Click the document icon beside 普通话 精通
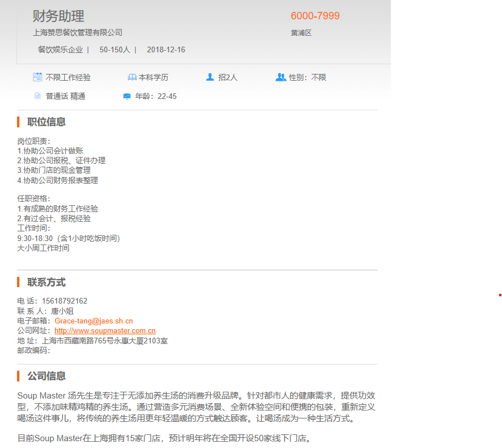Image resolution: width=502 pixels, height=448 pixels. tap(38, 97)
